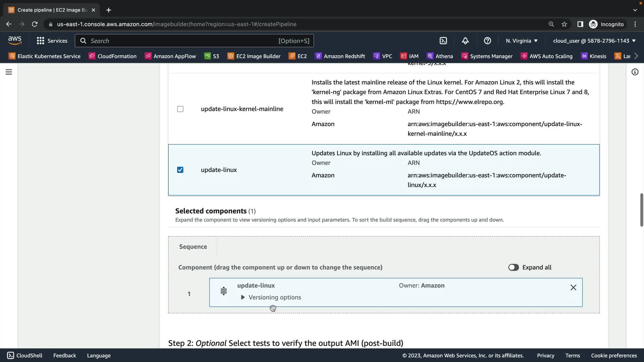Open EC2 Image Builder bookmark shortcut

point(254,56)
